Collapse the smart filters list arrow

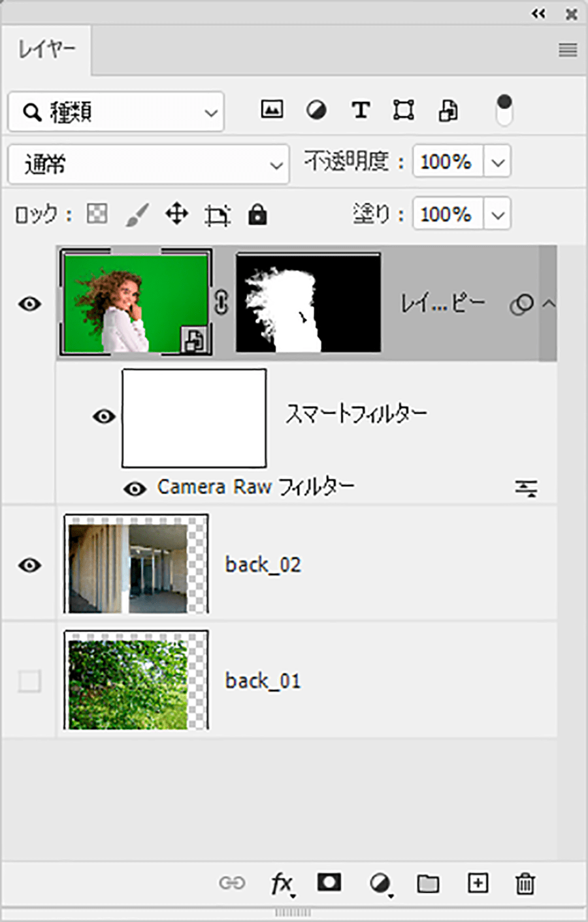tap(549, 303)
